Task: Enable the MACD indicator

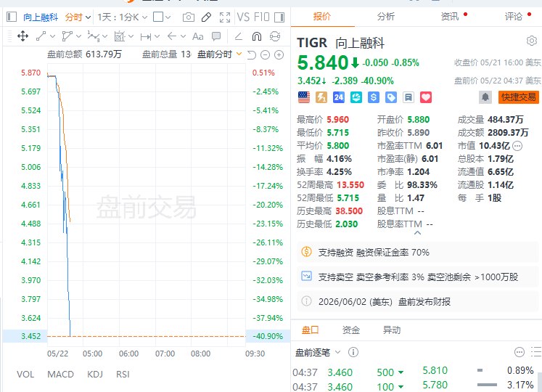Action: [60, 375]
